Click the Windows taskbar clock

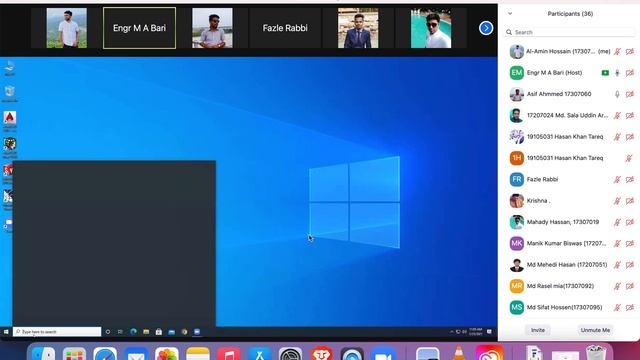[476, 332]
